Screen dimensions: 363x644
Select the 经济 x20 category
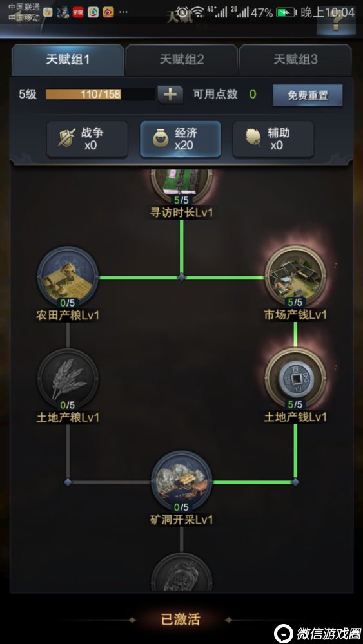181,139
